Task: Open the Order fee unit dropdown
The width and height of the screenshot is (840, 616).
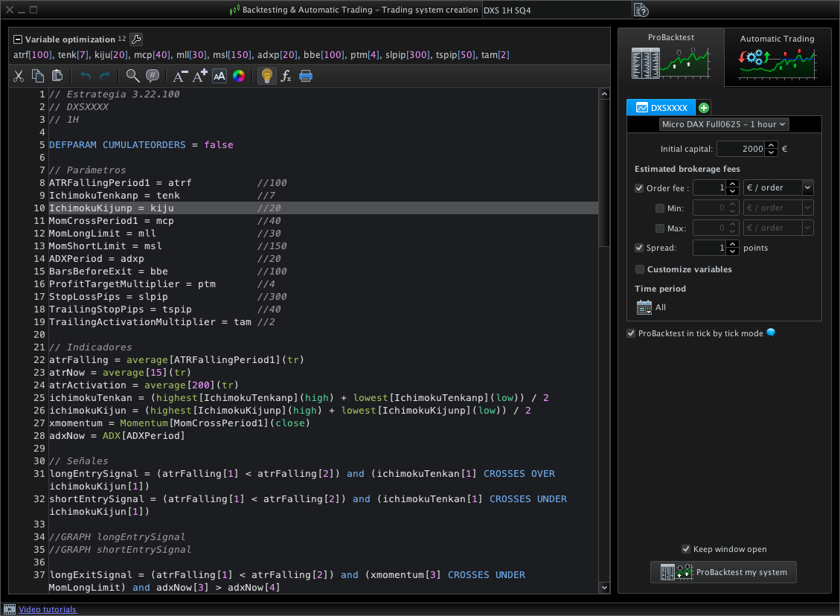Action: coord(778,187)
